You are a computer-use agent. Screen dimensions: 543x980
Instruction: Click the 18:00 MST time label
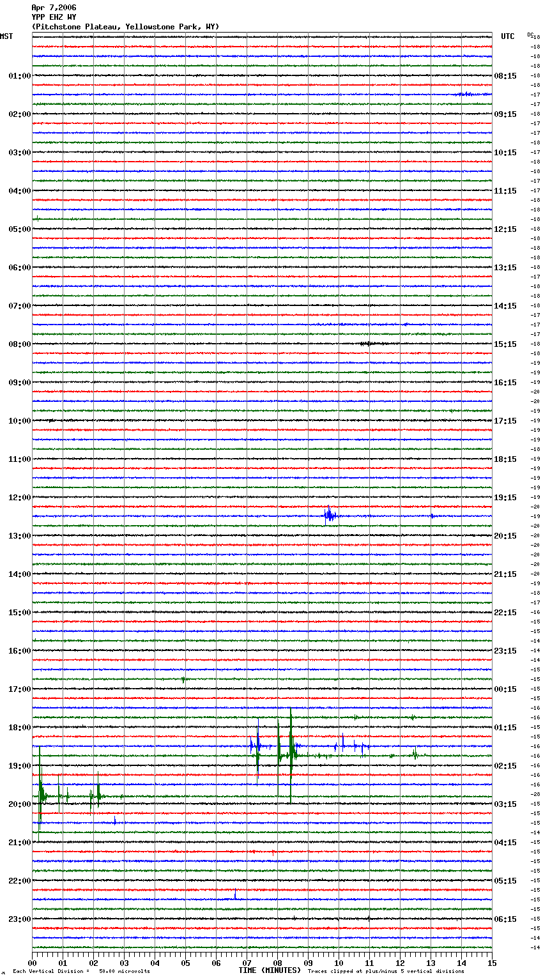pos(20,728)
